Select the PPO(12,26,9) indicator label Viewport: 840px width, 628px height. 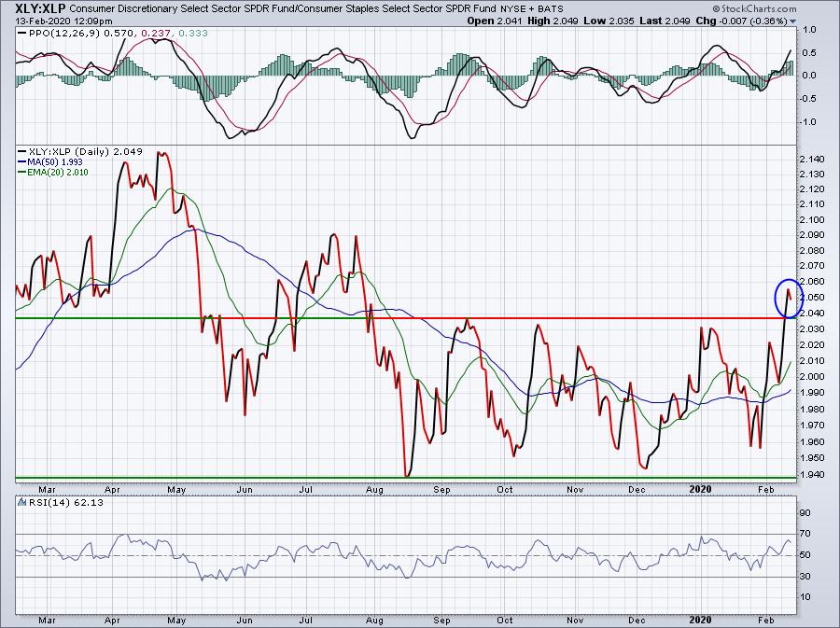pyautogui.click(x=52, y=31)
